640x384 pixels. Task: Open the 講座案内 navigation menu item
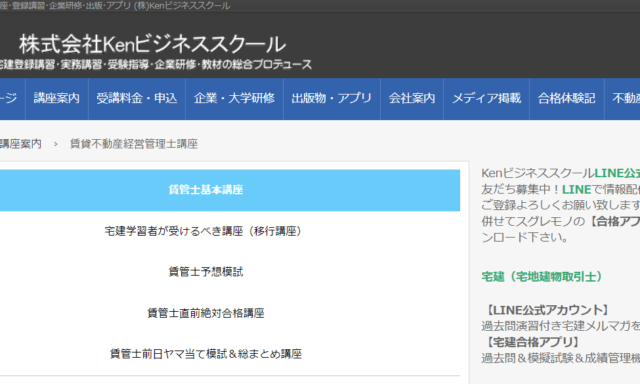(x=57, y=98)
